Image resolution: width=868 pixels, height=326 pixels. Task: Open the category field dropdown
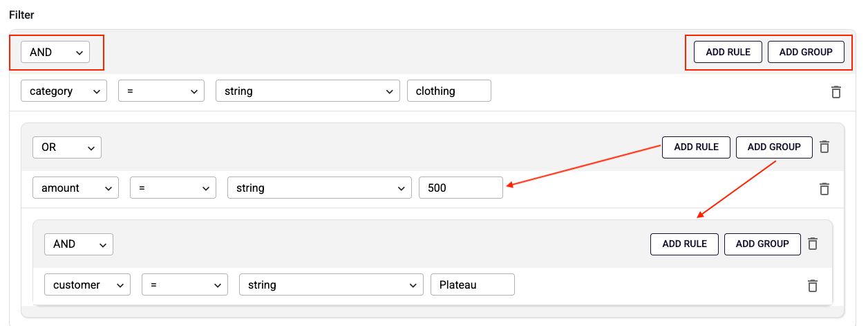click(x=64, y=91)
